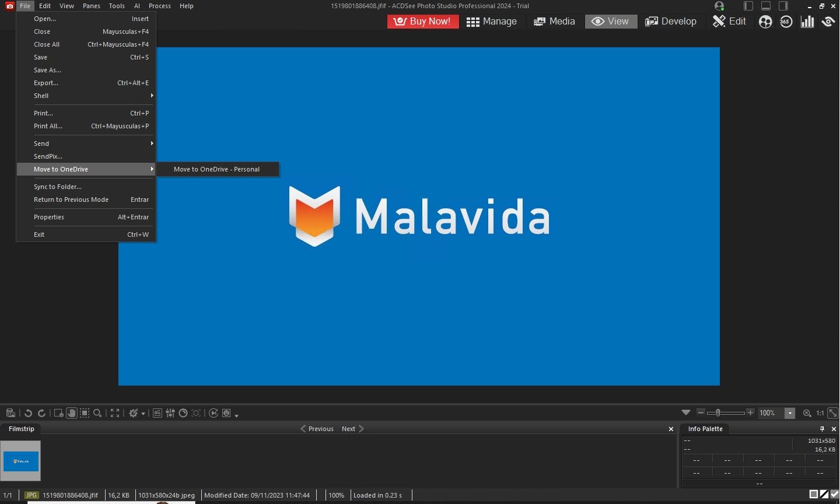Select Save As... from File menu
Viewport: 840px width, 504px height.
86,70
